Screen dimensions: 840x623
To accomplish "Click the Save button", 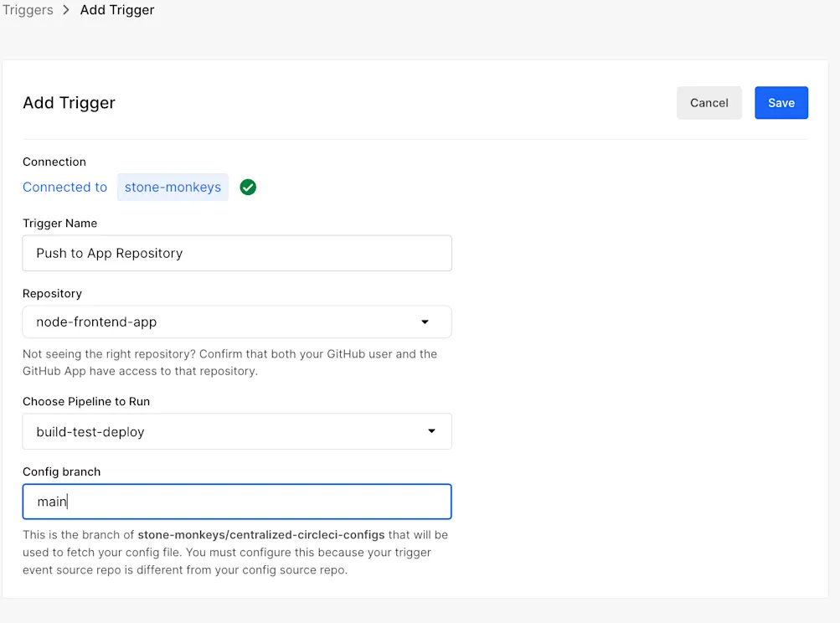I will click(781, 103).
